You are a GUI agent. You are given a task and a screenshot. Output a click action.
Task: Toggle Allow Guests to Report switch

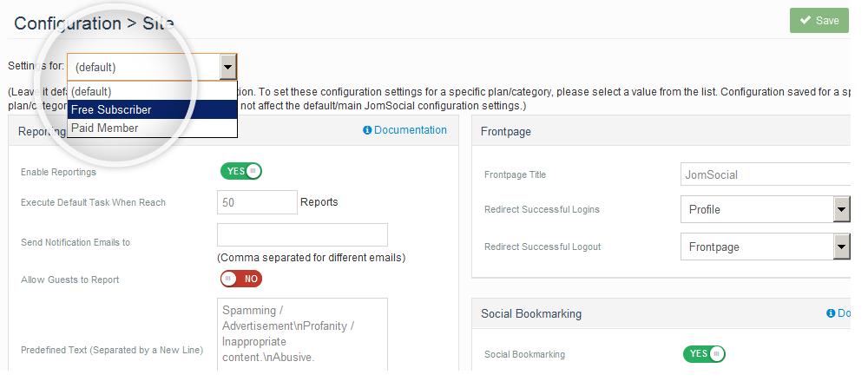point(240,279)
